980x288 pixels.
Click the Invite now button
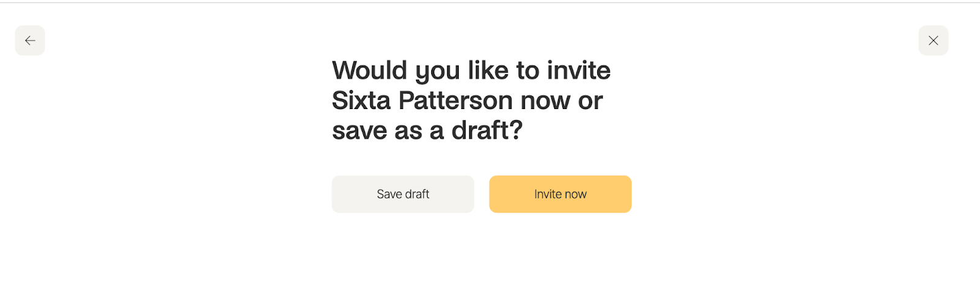pyautogui.click(x=560, y=194)
